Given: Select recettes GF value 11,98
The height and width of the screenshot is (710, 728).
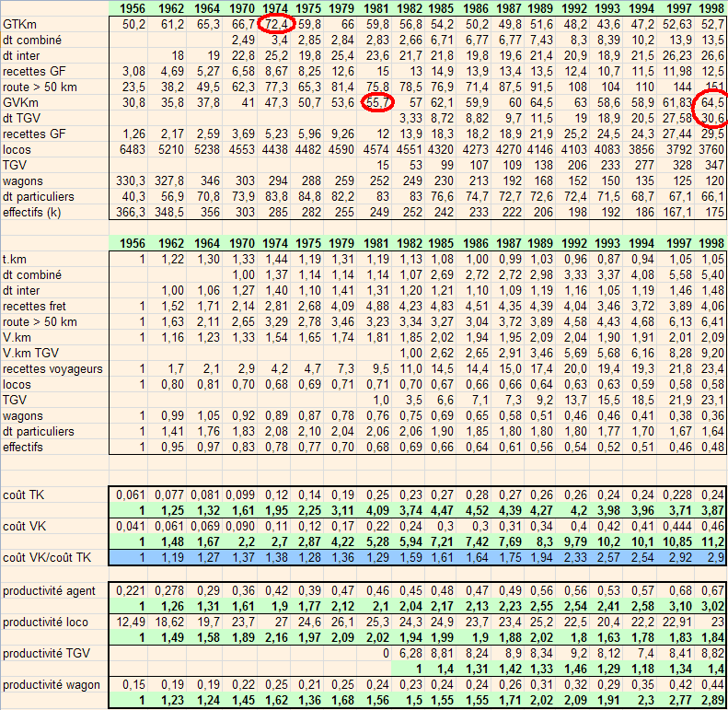Looking at the screenshot, I should [x=677, y=72].
